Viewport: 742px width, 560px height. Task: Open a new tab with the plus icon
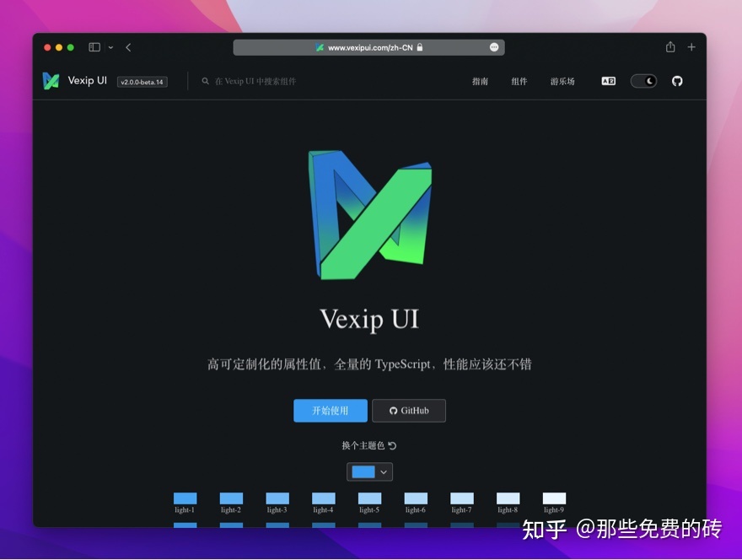[x=691, y=47]
